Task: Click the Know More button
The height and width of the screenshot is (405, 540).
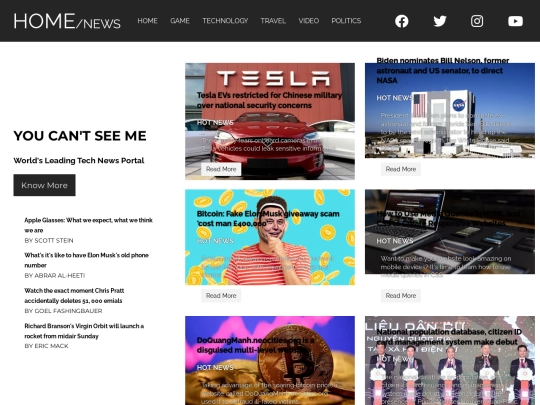Action: click(44, 185)
